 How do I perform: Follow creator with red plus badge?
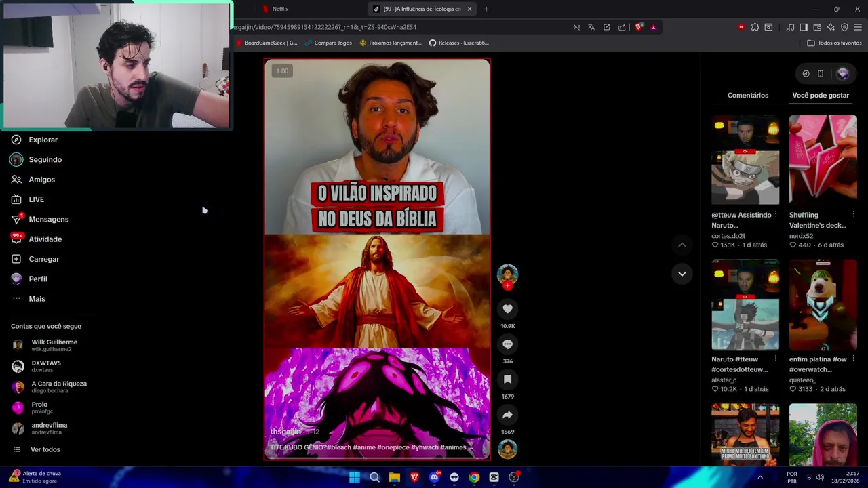507,285
